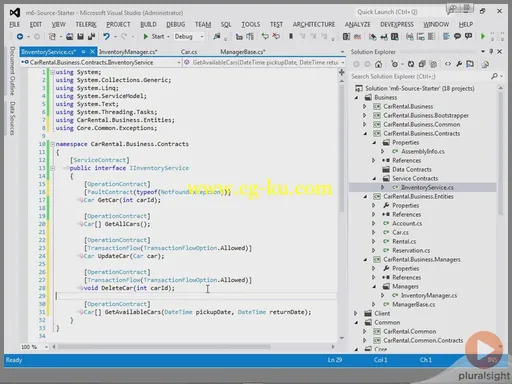Collapse the IInventoryService interface block
Image resolution: width=512 pixels, height=384 pixels.
tap(52, 168)
